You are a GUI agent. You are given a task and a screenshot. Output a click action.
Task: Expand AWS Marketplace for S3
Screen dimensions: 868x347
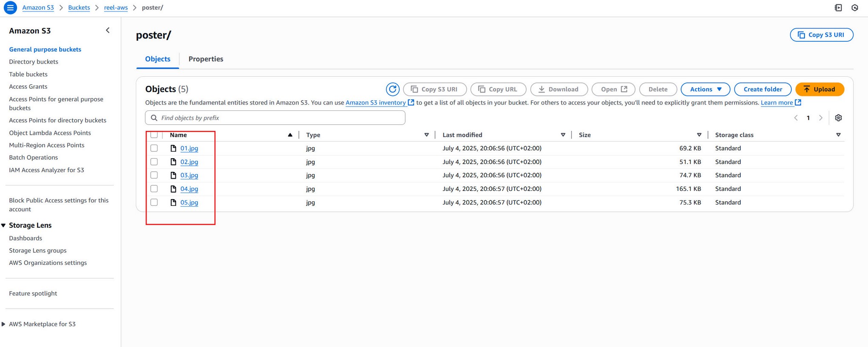[4, 324]
